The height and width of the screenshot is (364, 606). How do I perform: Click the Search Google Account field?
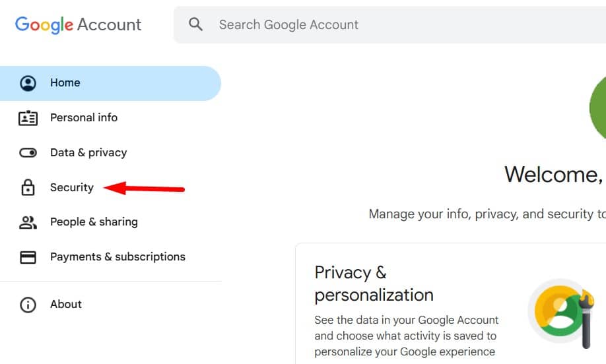tap(389, 24)
